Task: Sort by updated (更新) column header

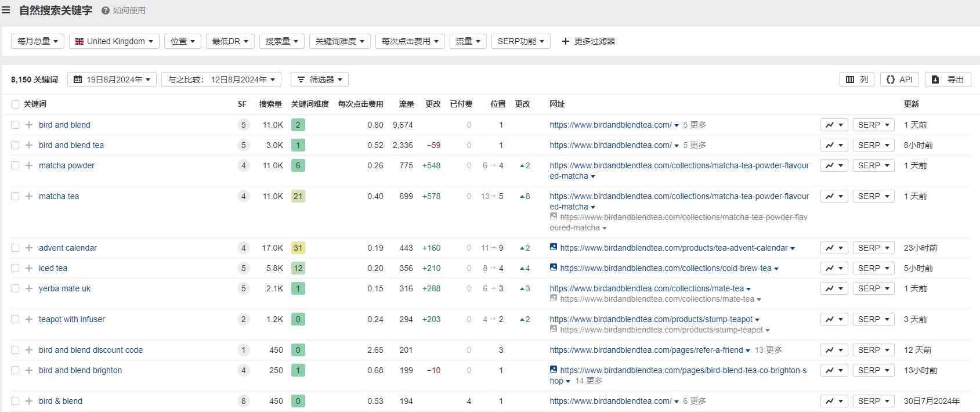Action: click(912, 104)
